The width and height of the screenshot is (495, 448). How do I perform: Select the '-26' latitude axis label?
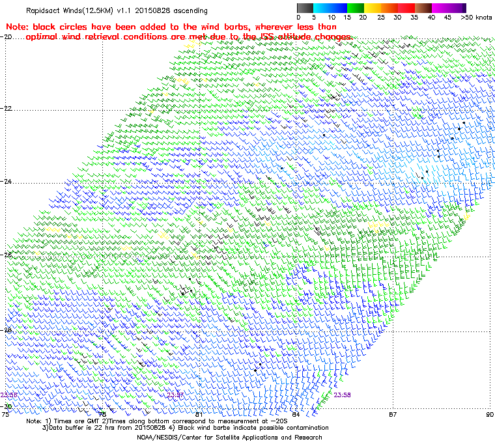pos(6,255)
